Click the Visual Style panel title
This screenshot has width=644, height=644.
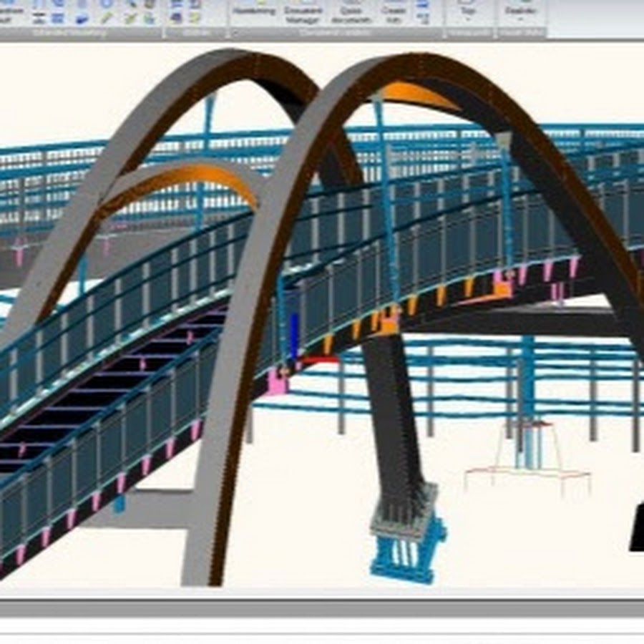[521, 32]
